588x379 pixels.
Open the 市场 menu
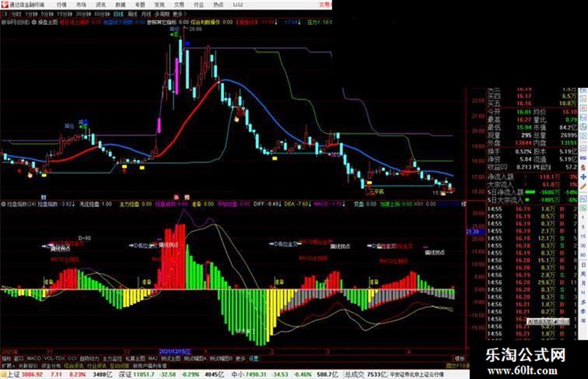(x=81, y=4)
